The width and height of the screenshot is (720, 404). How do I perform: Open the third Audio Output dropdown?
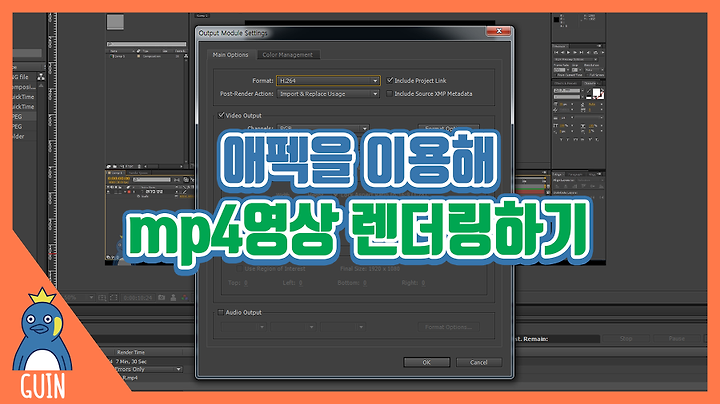click(x=343, y=327)
